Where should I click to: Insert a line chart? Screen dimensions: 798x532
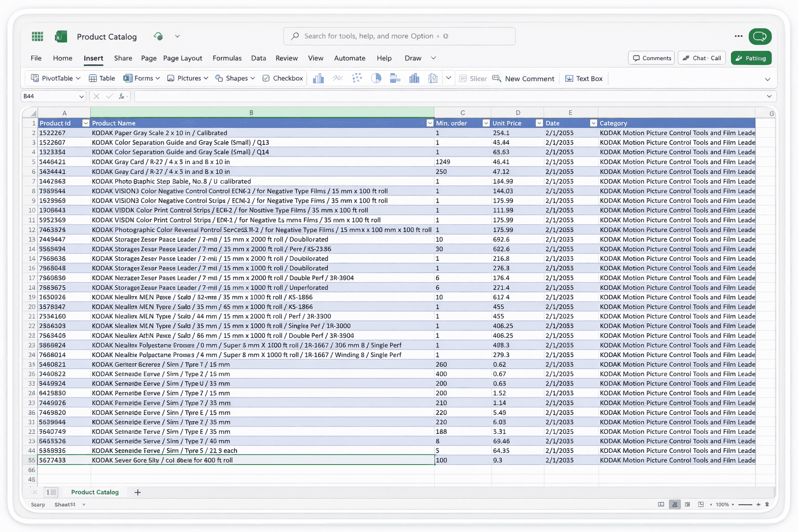pyautogui.click(x=338, y=78)
